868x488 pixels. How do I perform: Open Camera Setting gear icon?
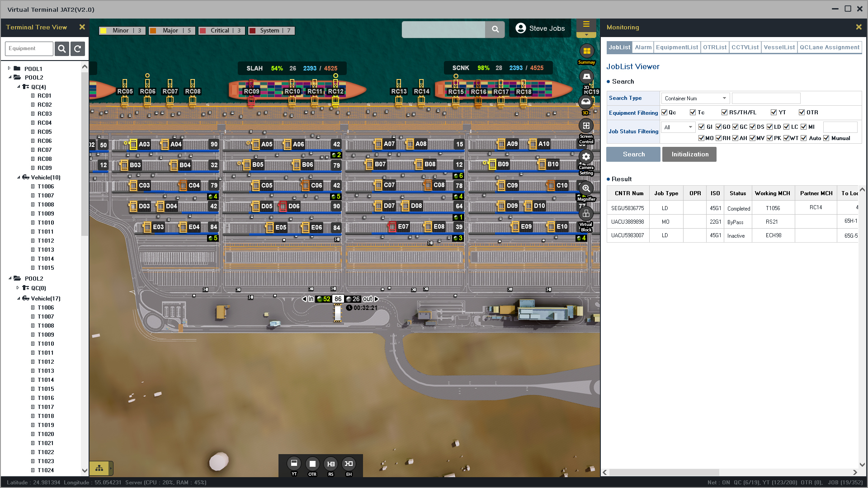[x=586, y=157]
